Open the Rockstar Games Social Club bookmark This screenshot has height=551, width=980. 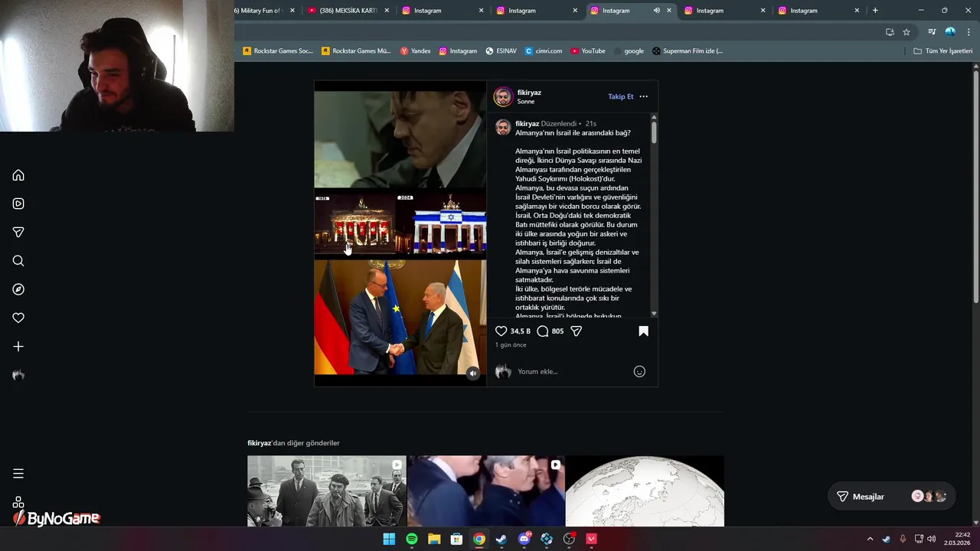click(278, 51)
